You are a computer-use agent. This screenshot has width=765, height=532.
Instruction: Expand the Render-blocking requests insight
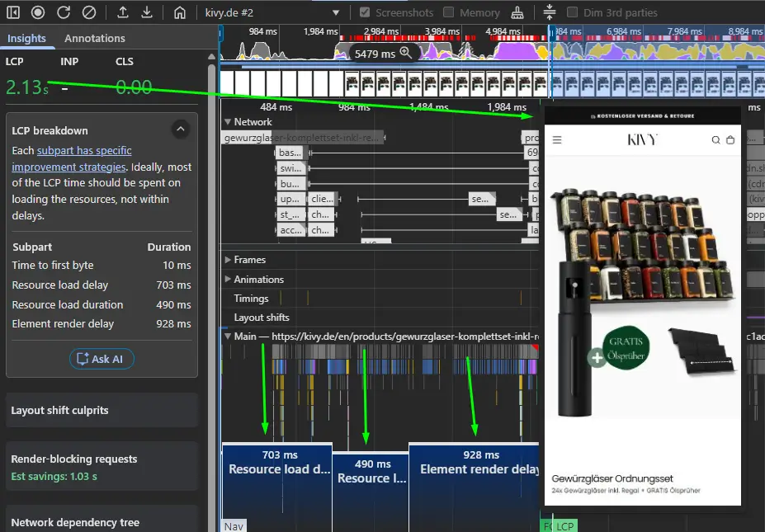(102, 466)
